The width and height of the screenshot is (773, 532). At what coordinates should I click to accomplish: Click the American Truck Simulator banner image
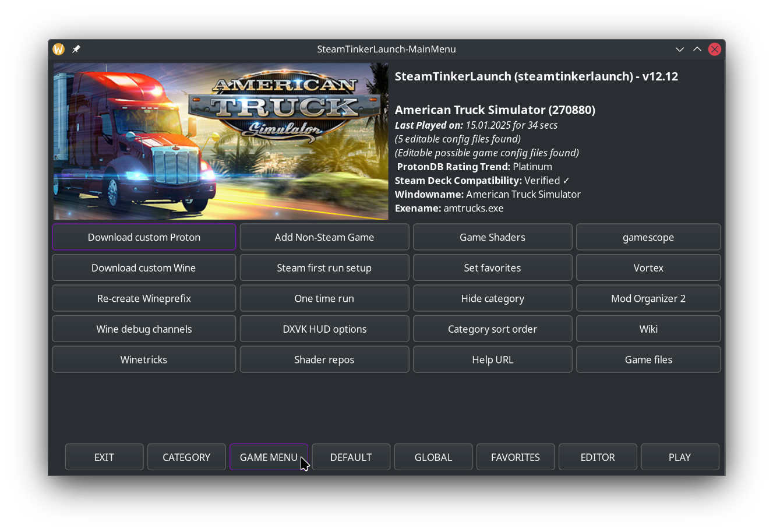(221, 142)
